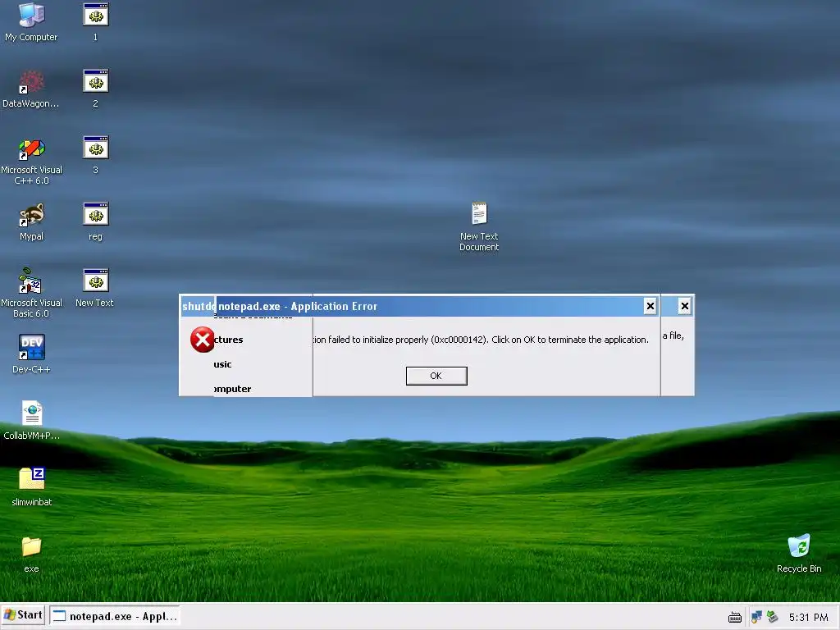Close the background shutdown dialog window

[x=685, y=306]
